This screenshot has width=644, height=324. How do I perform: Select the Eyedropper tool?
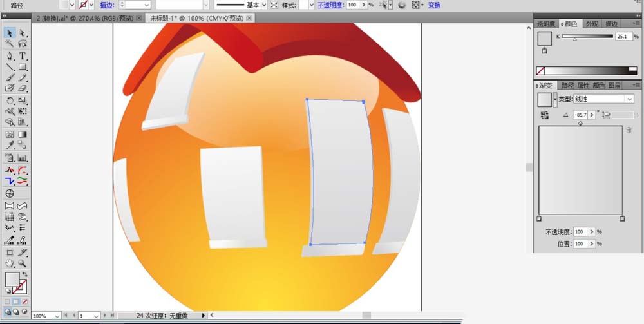pos(10,144)
